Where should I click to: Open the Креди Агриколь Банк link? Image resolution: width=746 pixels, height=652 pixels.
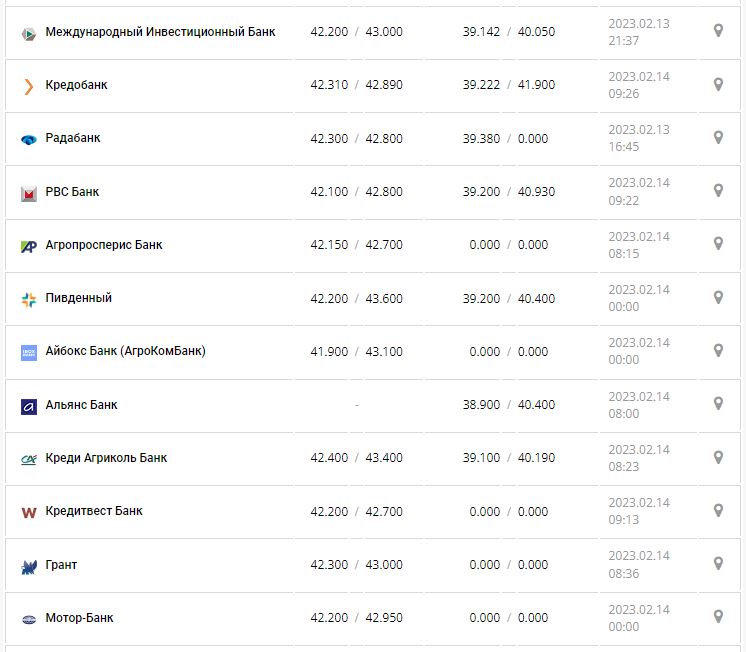106,458
